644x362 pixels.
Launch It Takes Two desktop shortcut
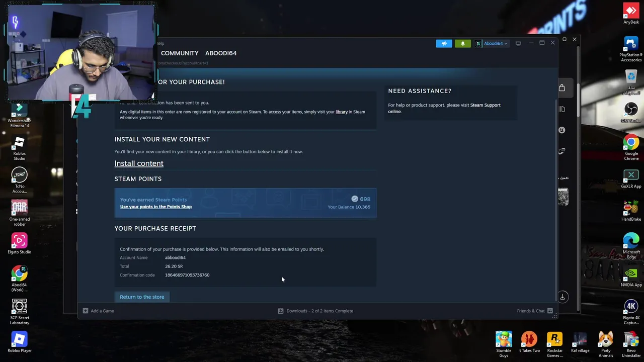click(x=529, y=342)
